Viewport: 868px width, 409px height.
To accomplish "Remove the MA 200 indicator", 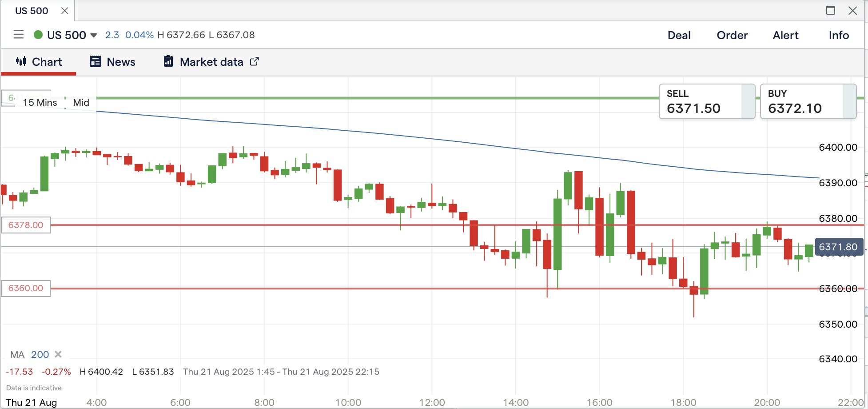I will (x=58, y=354).
